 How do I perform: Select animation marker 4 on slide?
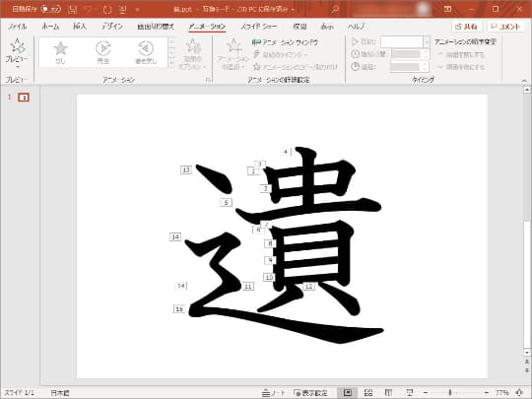(x=286, y=152)
